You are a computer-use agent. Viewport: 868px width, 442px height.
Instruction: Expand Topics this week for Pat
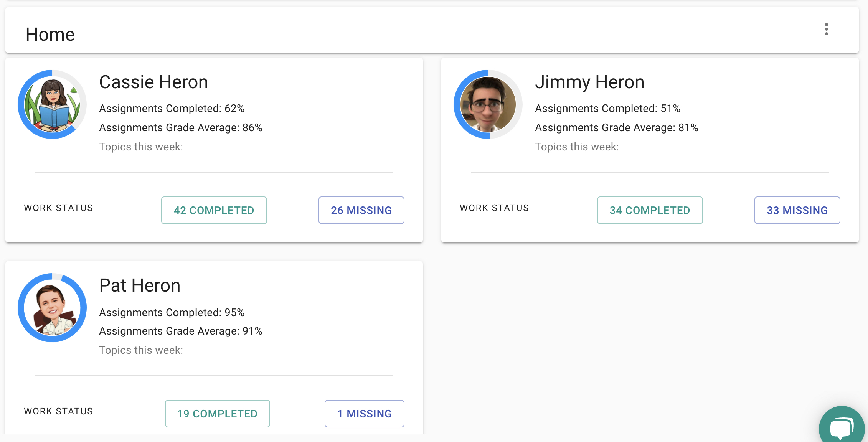coord(141,350)
